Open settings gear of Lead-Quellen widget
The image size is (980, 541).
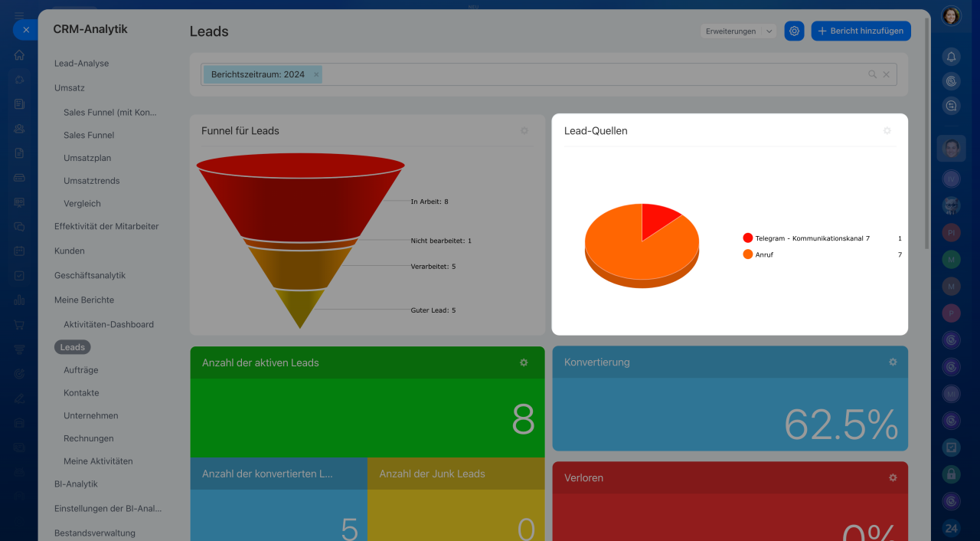click(x=887, y=131)
